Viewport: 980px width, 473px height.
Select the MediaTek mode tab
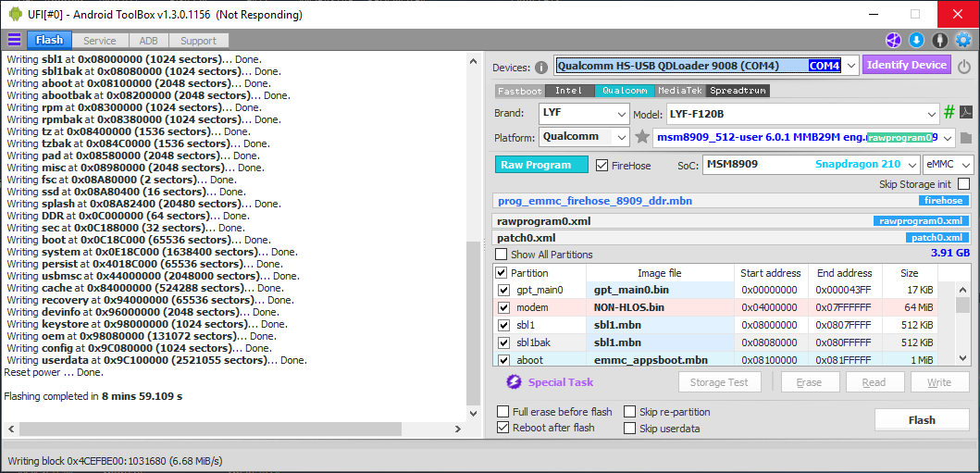pyautogui.click(x=681, y=91)
